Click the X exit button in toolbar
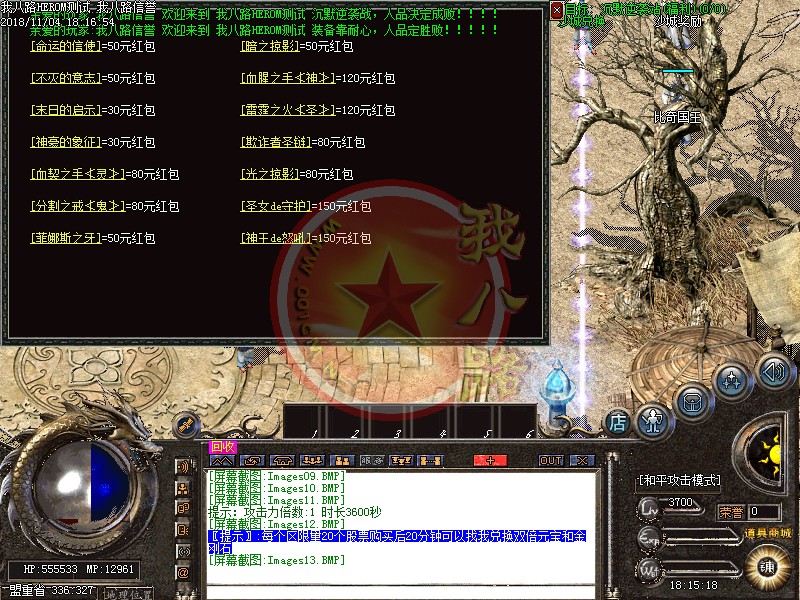 pos(582,461)
